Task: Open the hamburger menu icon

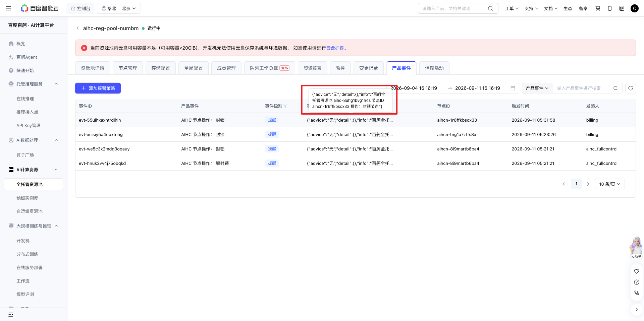Action: (x=8, y=8)
